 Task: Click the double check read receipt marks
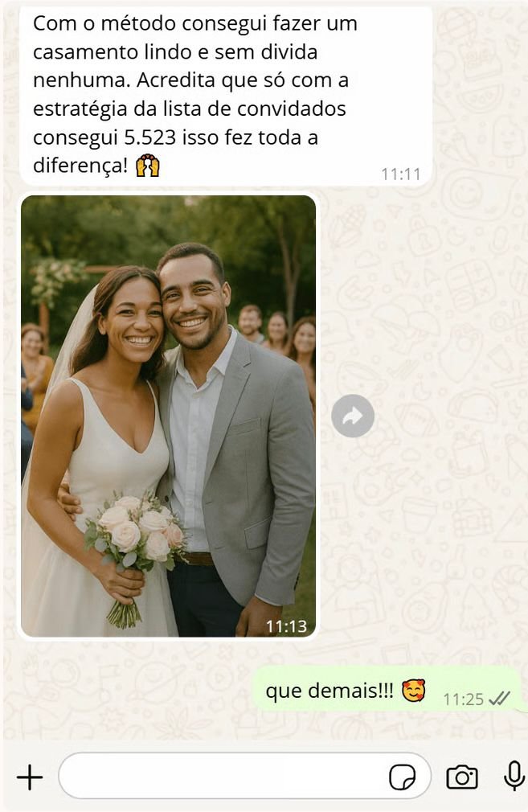point(500,699)
